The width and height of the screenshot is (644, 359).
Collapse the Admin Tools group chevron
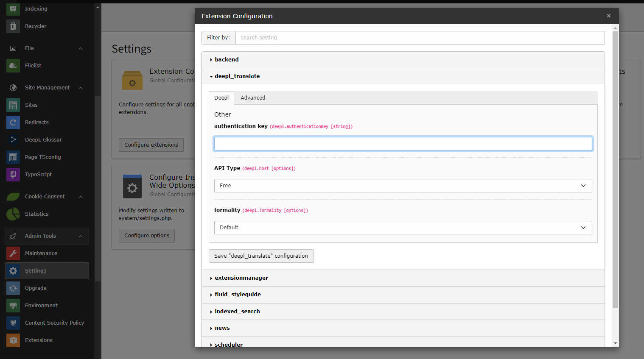tap(81, 236)
